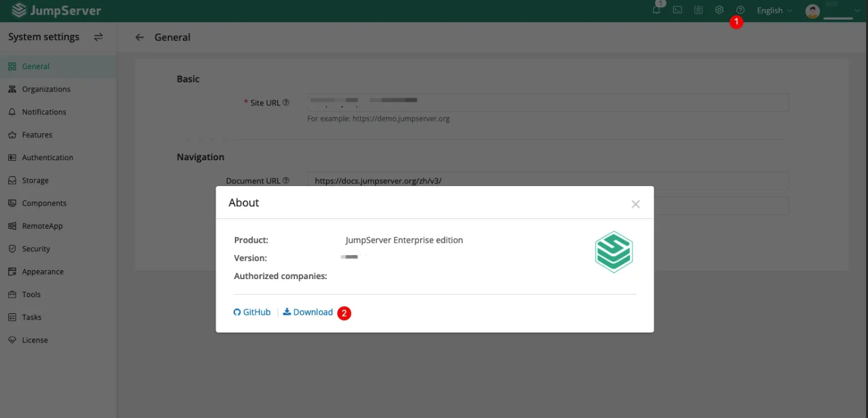The height and width of the screenshot is (418, 868).
Task: Click the Basic section heading
Action: [x=188, y=79]
